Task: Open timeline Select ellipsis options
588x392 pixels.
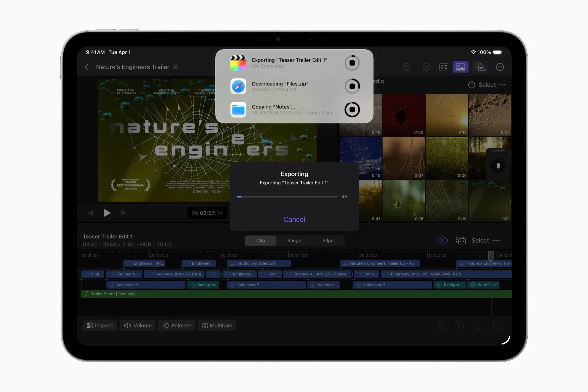Action: point(496,240)
